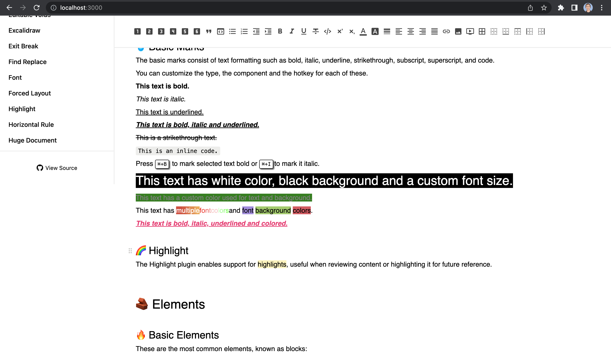
Task: Toggle bold formatting
Action: pos(280,31)
